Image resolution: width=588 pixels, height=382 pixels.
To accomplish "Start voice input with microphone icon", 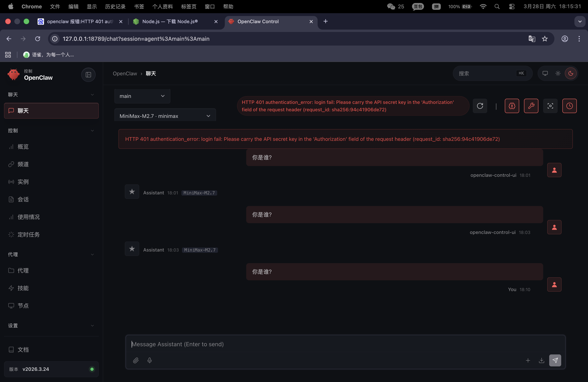I will (149, 360).
